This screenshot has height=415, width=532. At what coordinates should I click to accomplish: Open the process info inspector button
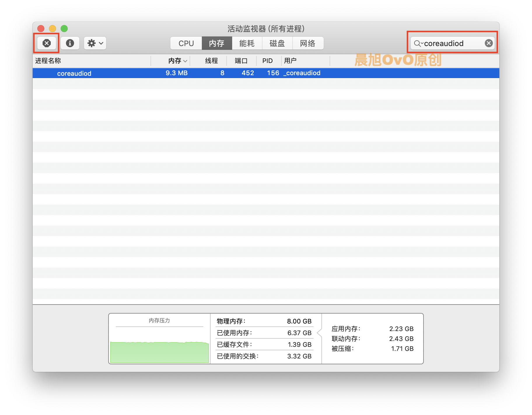(x=70, y=43)
